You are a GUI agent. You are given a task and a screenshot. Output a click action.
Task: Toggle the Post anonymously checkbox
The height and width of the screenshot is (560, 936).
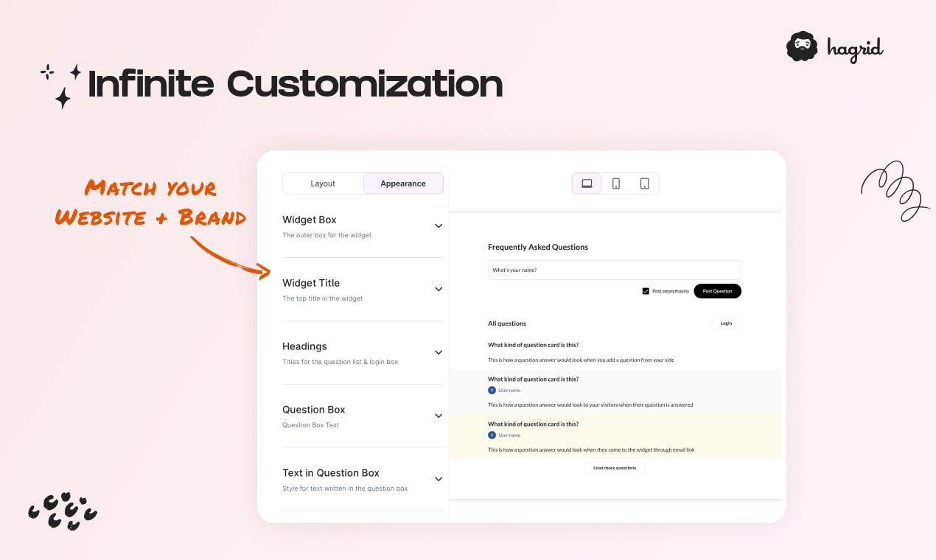pos(646,291)
